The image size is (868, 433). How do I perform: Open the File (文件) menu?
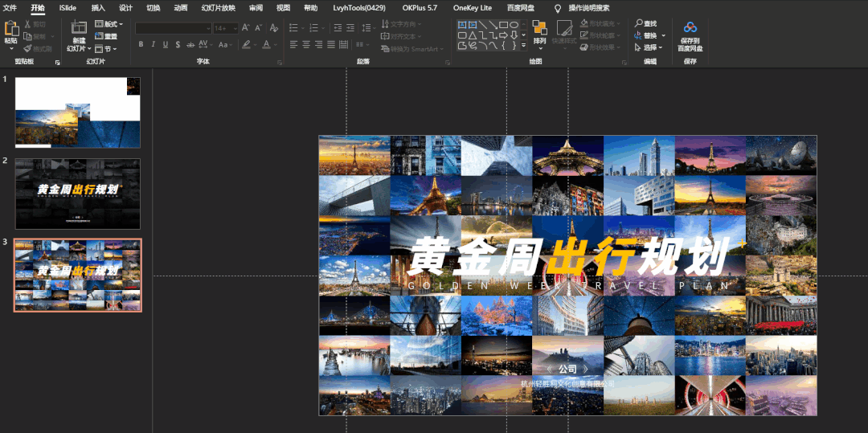[x=10, y=8]
